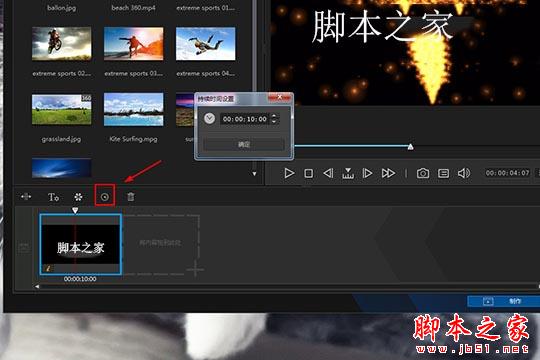
Task: Click the move/arrange icon in the storyboard toolbar
Action: 26,197
